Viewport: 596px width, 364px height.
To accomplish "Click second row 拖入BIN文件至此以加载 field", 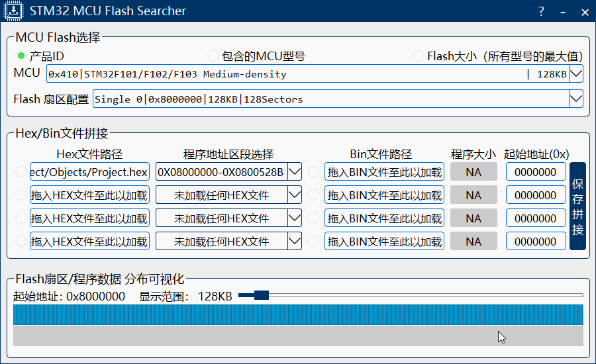I will point(384,195).
